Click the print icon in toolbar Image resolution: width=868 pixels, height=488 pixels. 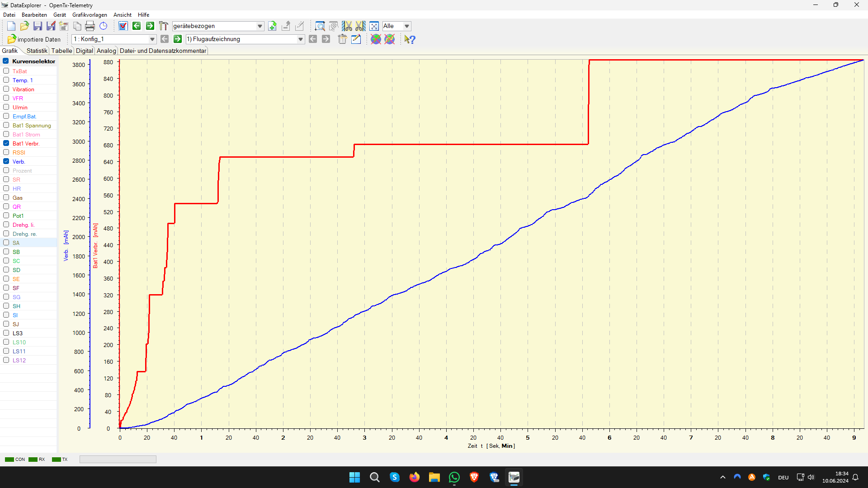click(90, 26)
